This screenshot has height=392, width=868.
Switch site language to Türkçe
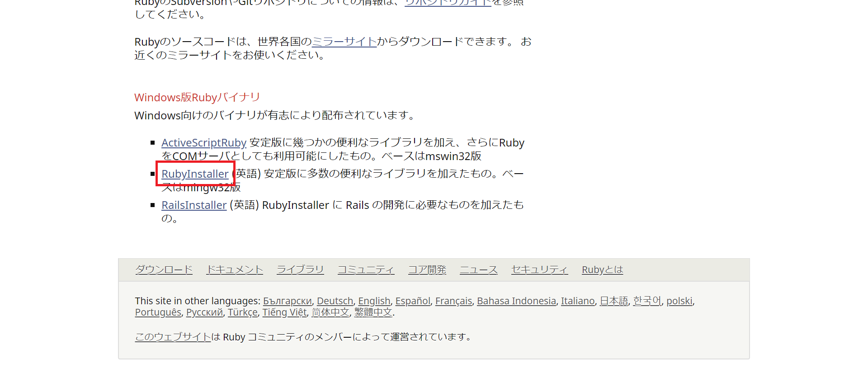click(243, 312)
